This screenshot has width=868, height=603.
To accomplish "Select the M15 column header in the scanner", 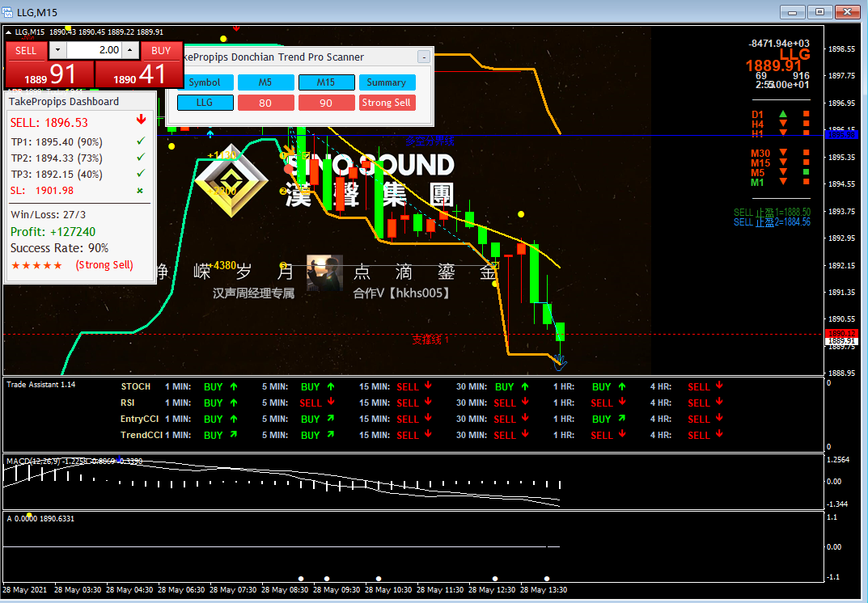I will pyautogui.click(x=327, y=82).
